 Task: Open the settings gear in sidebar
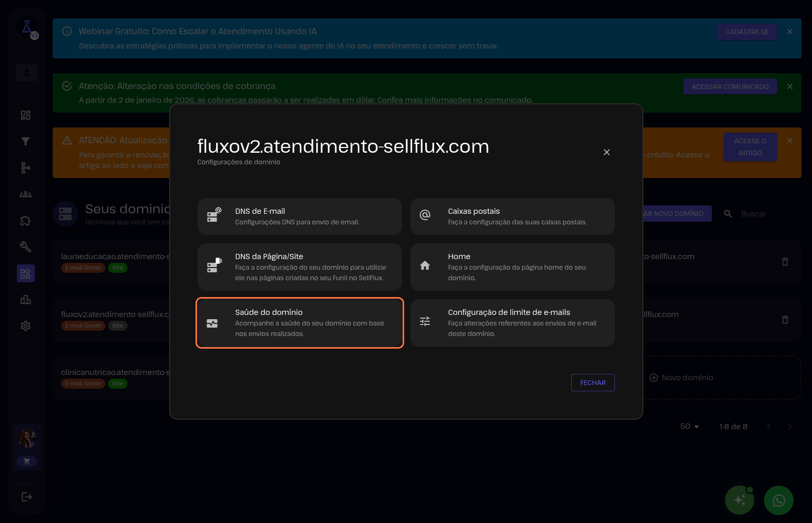point(25,326)
